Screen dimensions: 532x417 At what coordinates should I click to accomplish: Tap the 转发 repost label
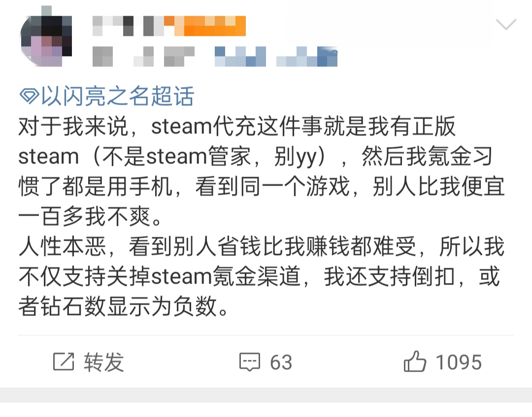click(104, 362)
